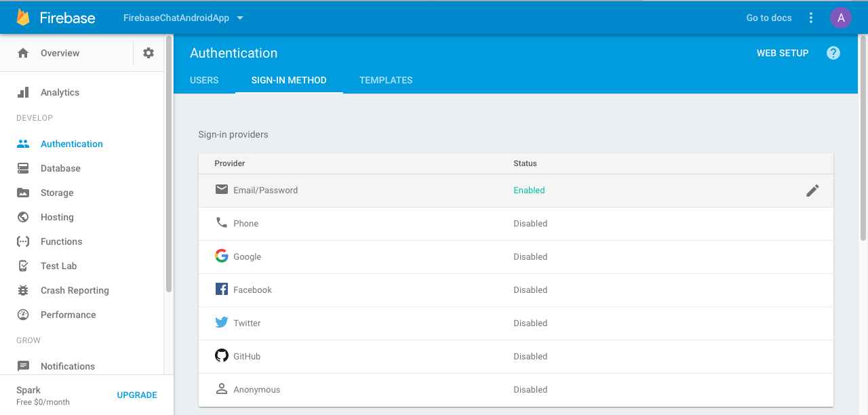
Task: Select the Anonymous provider name
Action: [257, 390]
